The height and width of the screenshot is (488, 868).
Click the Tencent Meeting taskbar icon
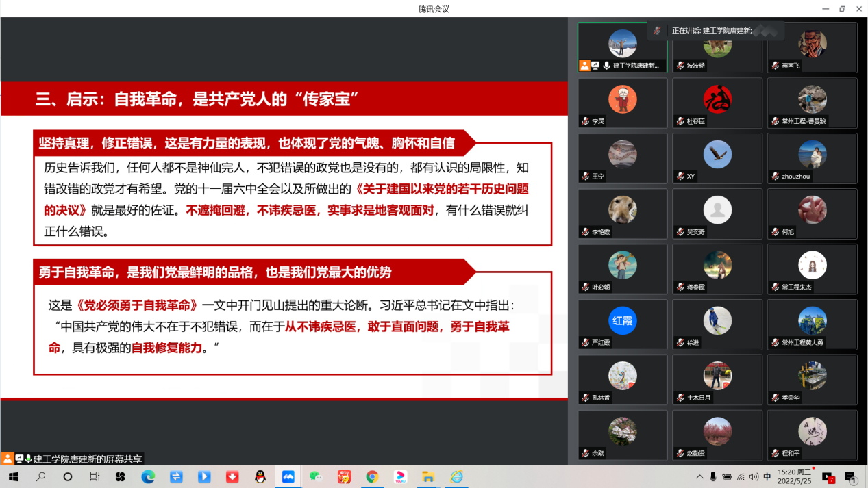pyautogui.click(x=288, y=476)
